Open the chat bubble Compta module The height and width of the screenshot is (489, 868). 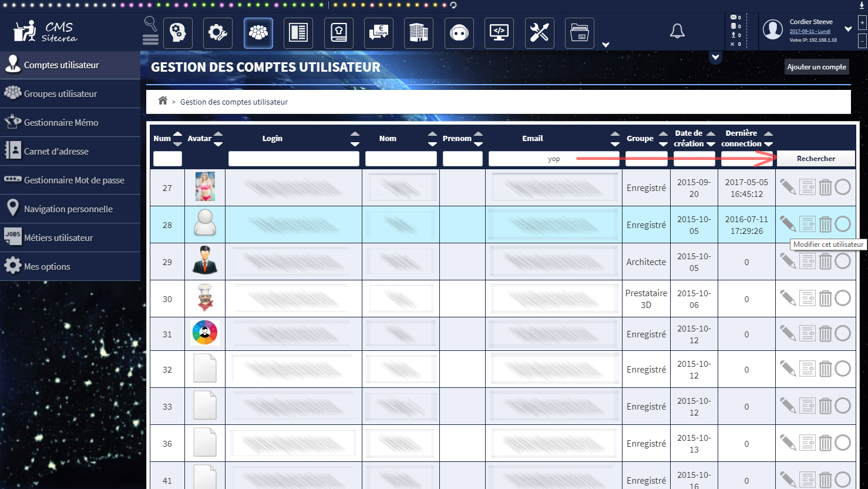click(379, 33)
